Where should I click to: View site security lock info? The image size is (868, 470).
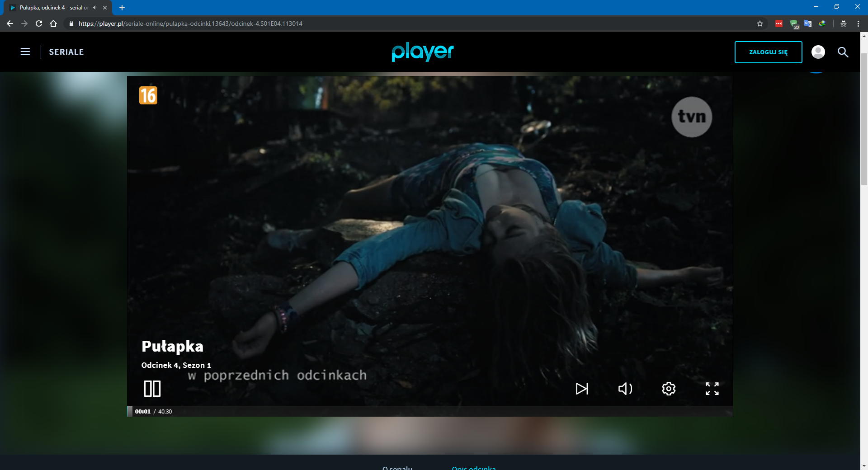point(71,23)
